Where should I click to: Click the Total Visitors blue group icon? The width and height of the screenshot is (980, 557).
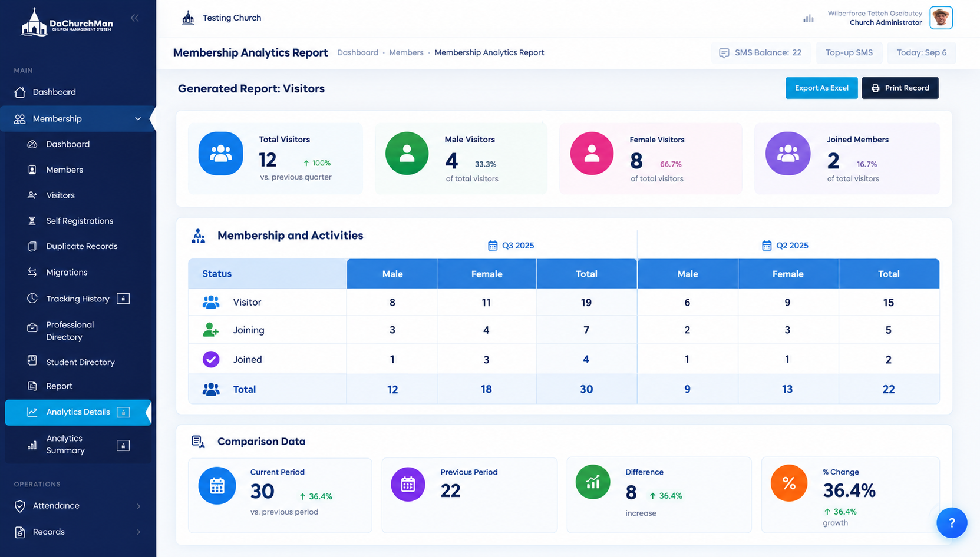point(221,154)
